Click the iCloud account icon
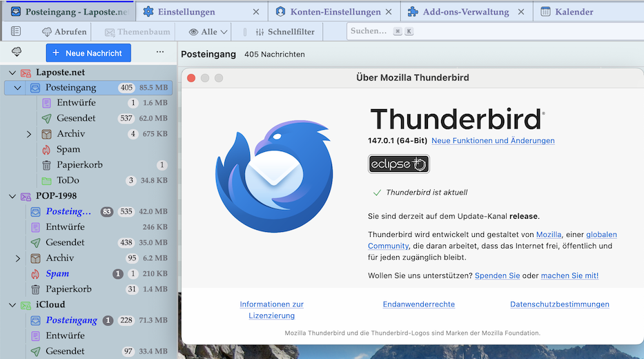Viewport: 644px width, 359px height. 26,305
